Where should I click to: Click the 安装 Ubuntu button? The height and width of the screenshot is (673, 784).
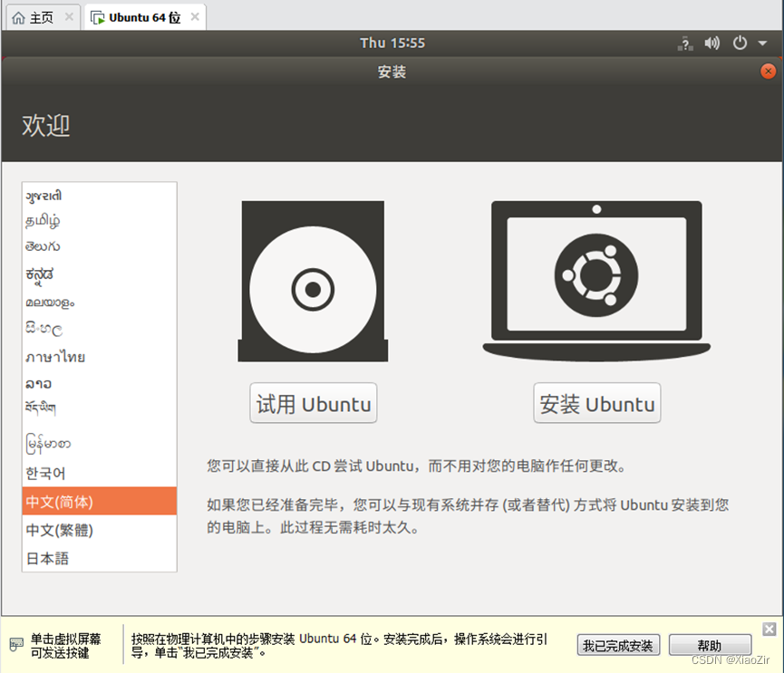click(597, 403)
